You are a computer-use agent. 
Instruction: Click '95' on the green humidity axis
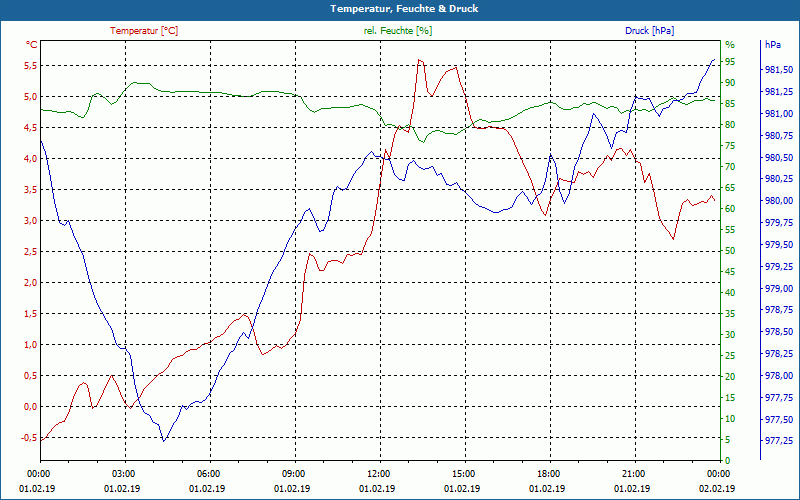click(x=730, y=62)
